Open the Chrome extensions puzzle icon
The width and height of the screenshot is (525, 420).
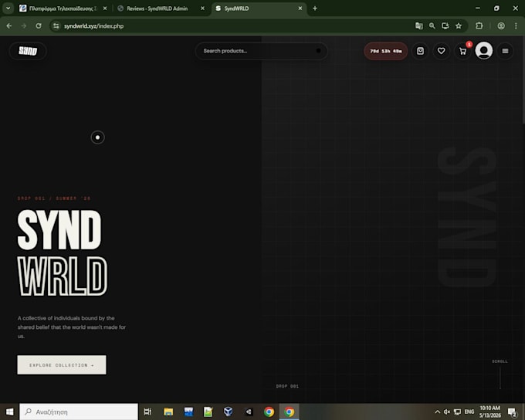click(479, 25)
